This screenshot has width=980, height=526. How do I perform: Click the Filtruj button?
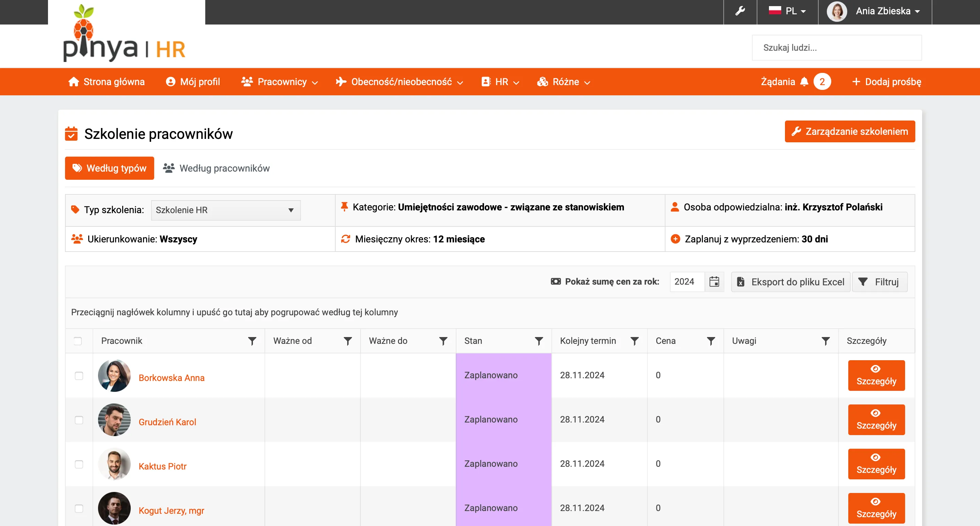point(880,282)
